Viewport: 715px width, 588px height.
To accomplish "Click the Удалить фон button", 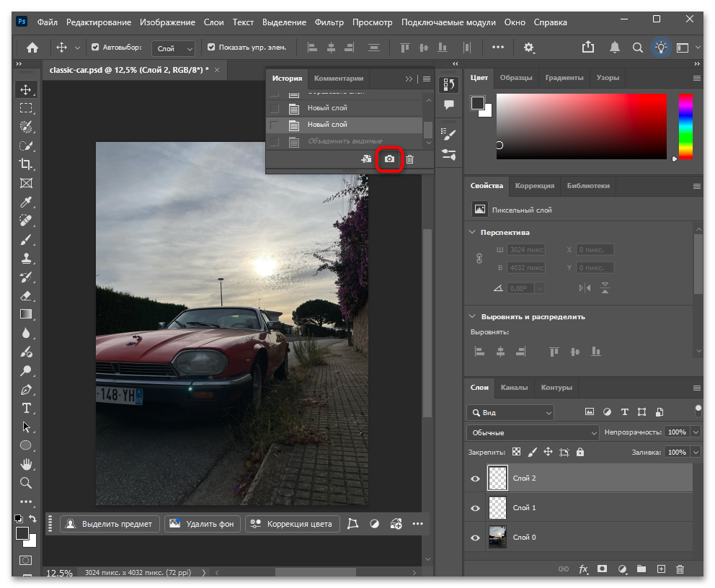I will (202, 524).
